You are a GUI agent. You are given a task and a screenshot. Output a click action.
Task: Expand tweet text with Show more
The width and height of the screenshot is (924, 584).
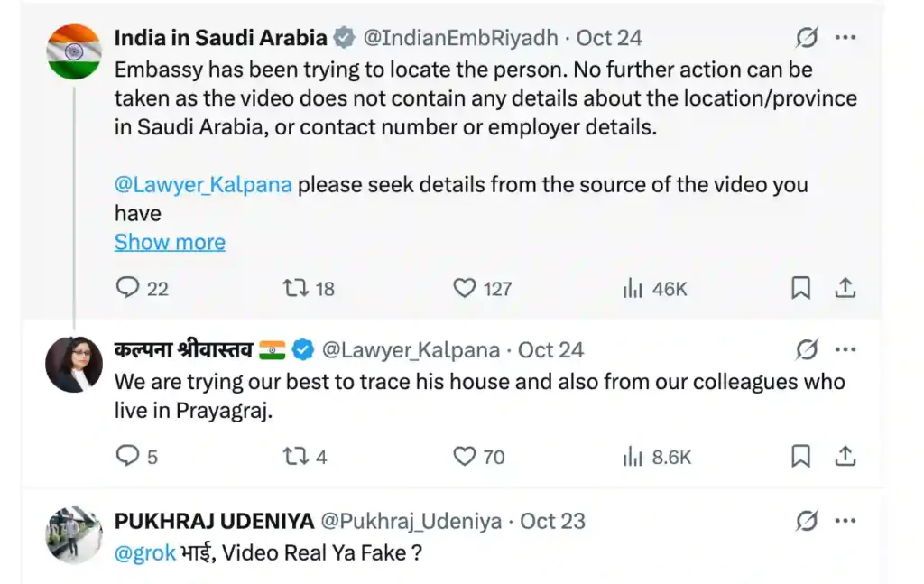170,242
